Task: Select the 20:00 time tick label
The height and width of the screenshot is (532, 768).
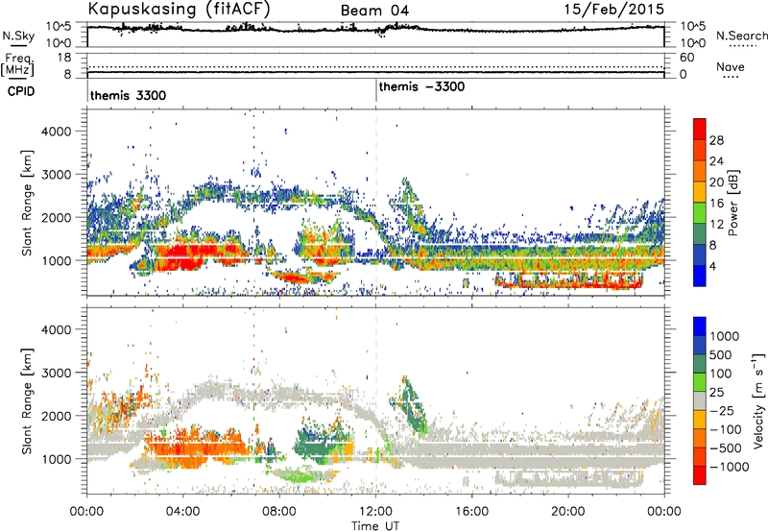Action: tap(567, 512)
